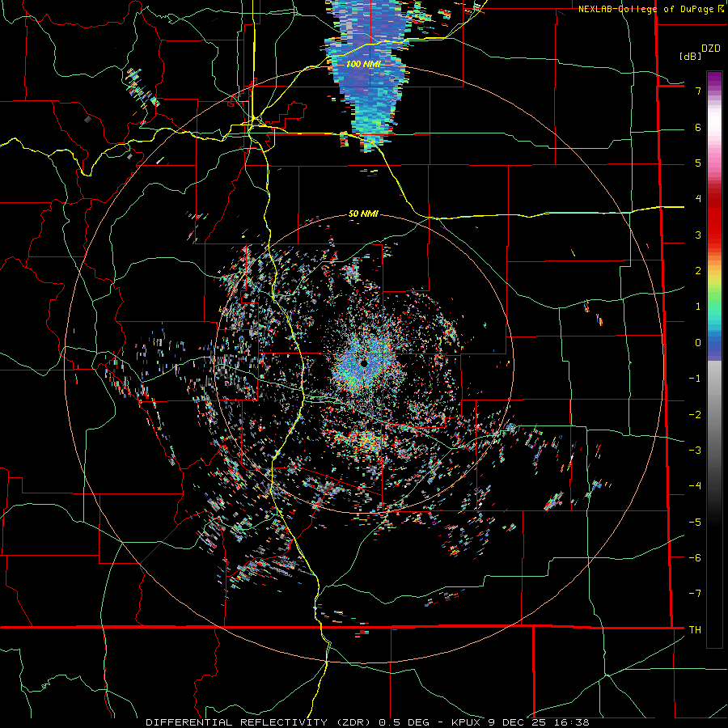The image size is (728, 728).
Task: Click the large blue echo near 100 NMI
Action: [369, 74]
